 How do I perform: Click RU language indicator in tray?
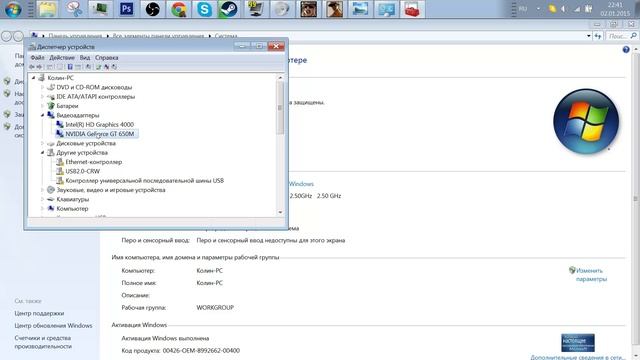point(523,9)
